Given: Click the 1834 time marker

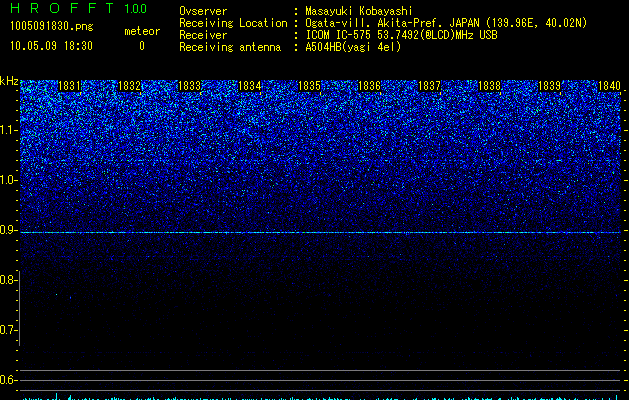Looking at the screenshot, I should point(250,86).
